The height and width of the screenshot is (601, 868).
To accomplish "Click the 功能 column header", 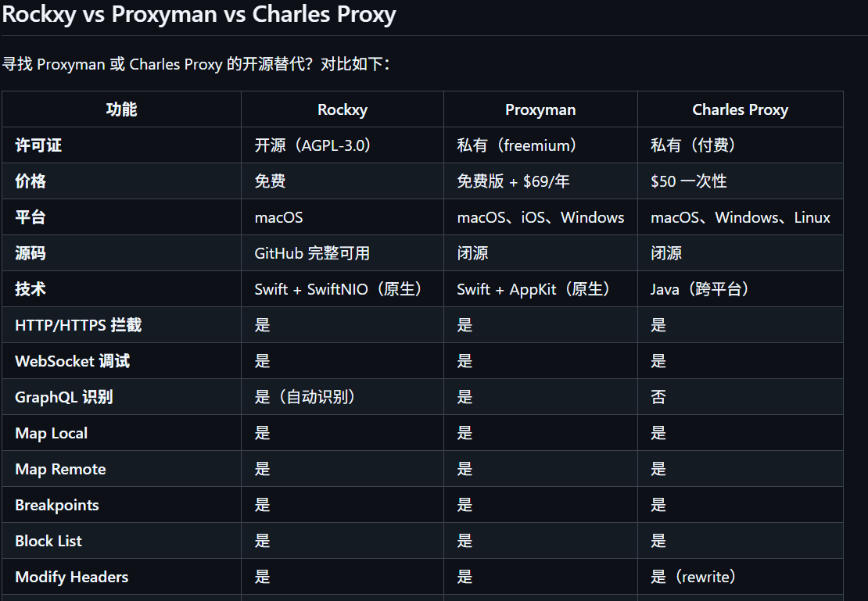I will tap(121, 109).
